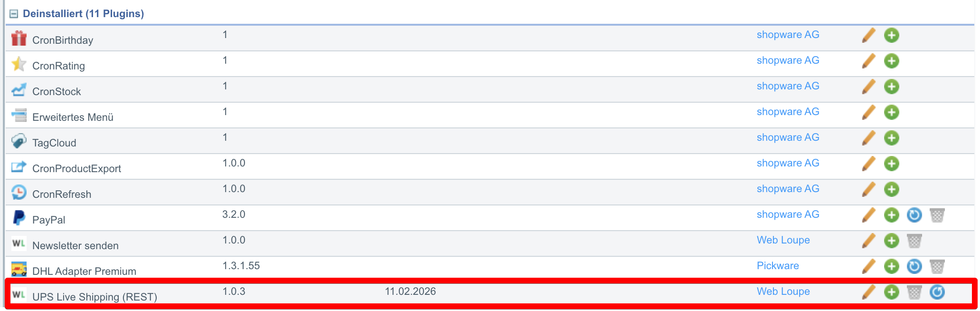980x311 pixels.
Task: Reinstall PayPal plugin using blue refresh icon
Action: [914, 215]
